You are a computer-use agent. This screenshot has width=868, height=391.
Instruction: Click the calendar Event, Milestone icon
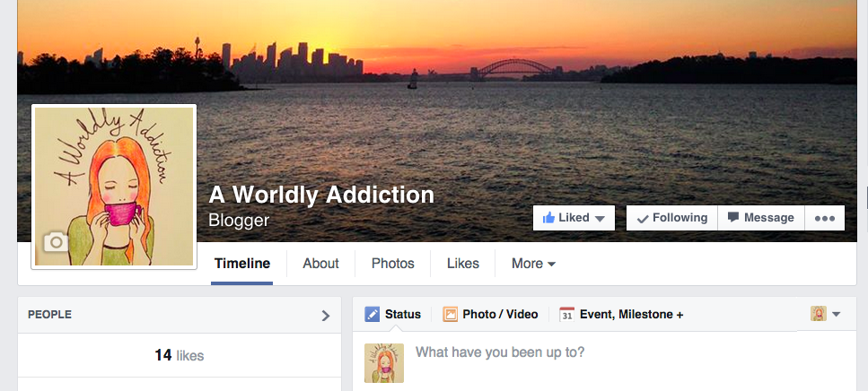(x=567, y=315)
